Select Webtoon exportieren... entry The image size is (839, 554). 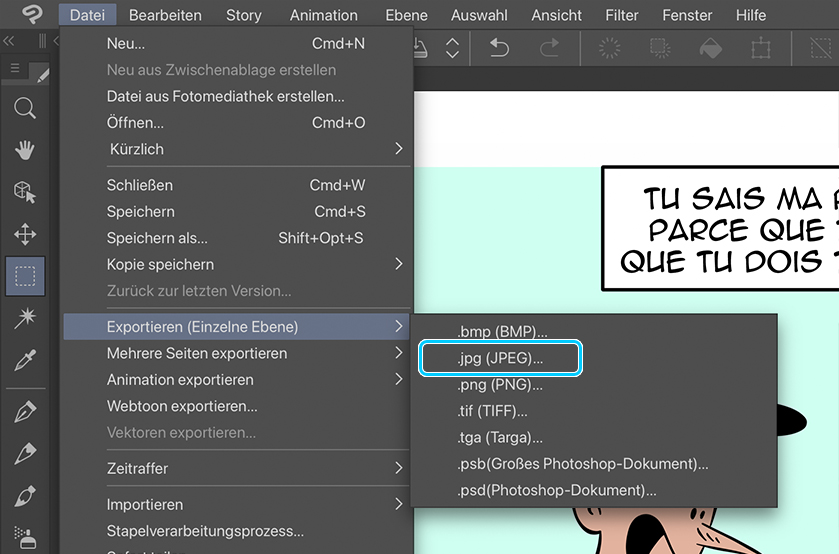(x=182, y=406)
